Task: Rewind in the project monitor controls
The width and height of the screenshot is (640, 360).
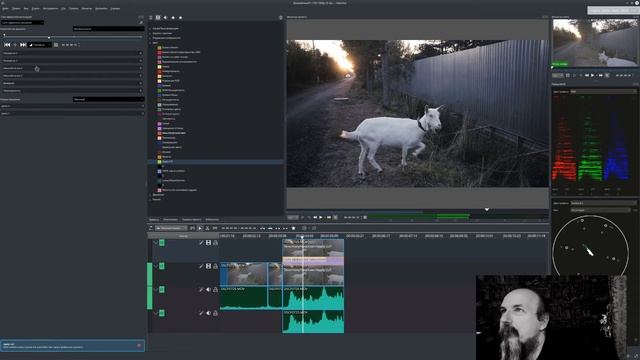Action: tap(315, 218)
